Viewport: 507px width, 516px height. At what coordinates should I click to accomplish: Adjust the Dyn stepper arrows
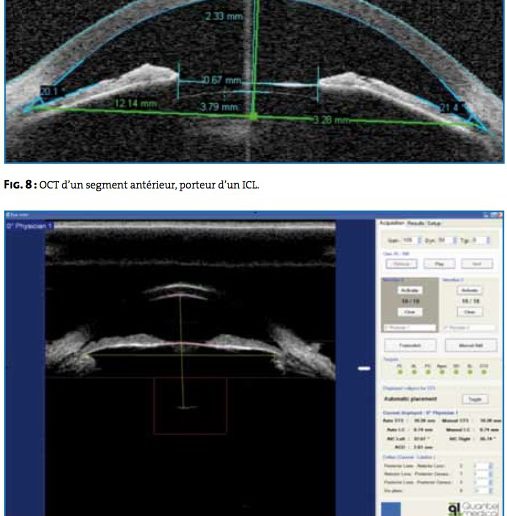[454, 240]
